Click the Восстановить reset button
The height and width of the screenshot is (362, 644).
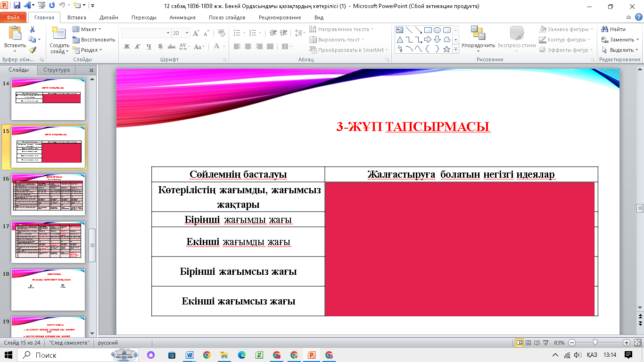click(94, 40)
